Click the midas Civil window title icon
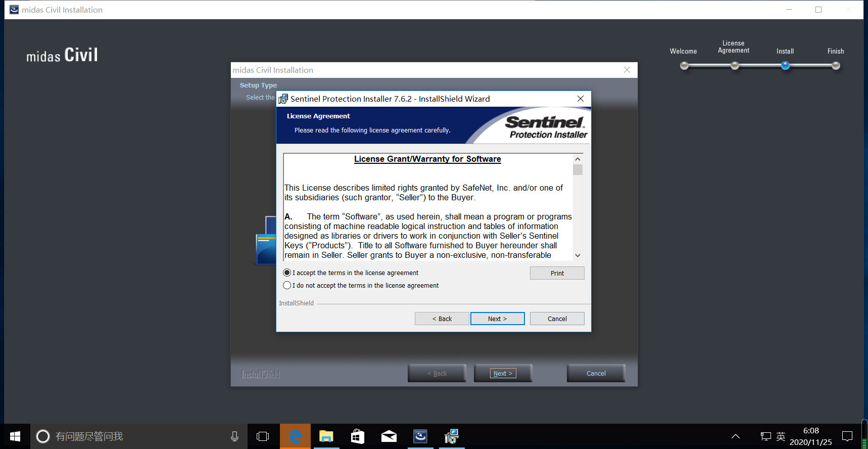 click(14, 10)
